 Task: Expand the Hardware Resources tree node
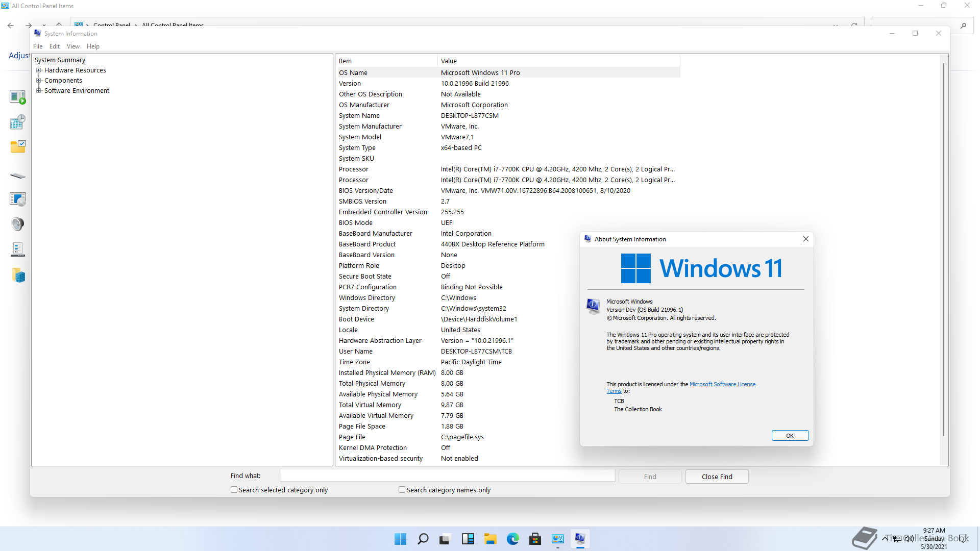click(38, 70)
